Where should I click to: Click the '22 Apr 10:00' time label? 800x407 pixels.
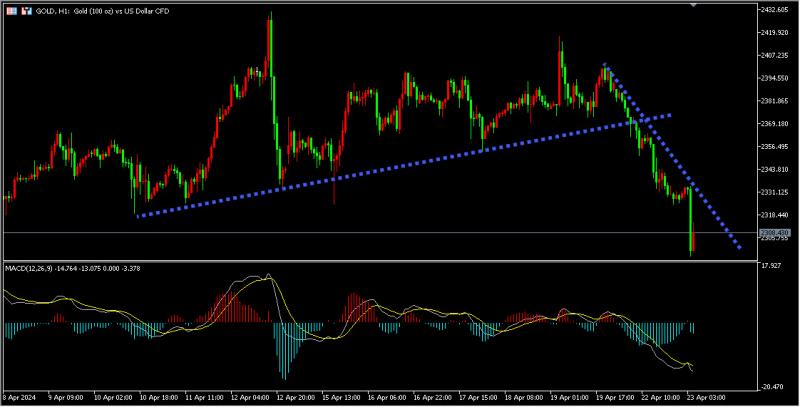pyautogui.click(x=661, y=397)
